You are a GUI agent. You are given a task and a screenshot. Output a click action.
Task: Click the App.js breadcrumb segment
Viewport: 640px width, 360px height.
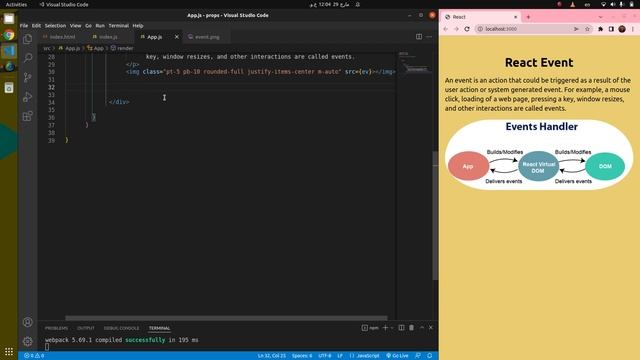[x=69, y=48]
